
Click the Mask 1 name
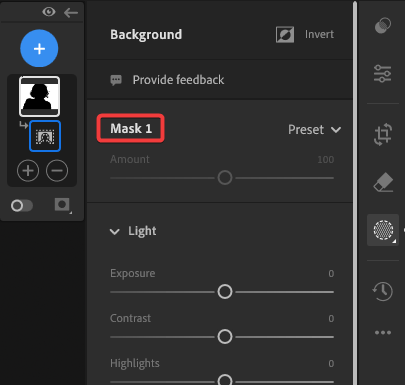tap(131, 128)
